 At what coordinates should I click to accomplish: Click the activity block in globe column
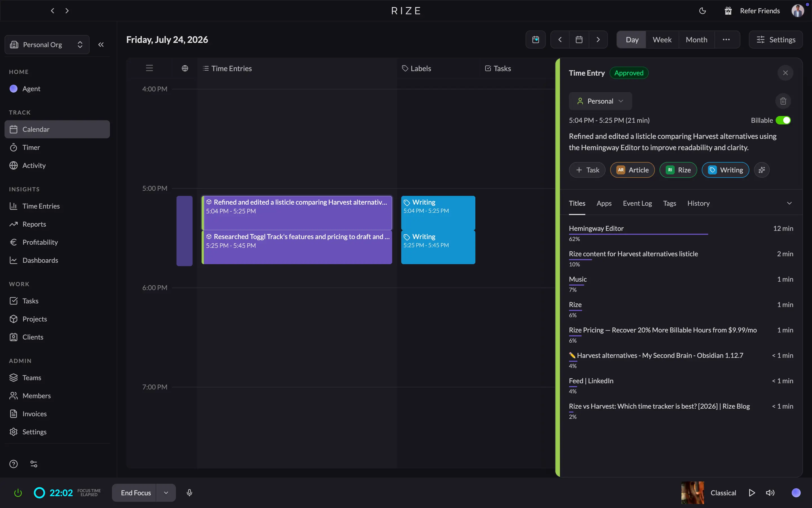(x=185, y=231)
